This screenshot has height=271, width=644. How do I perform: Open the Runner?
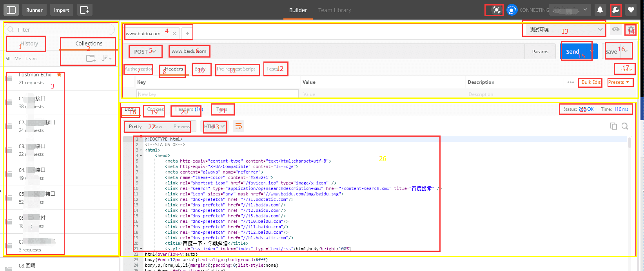pos(34,10)
